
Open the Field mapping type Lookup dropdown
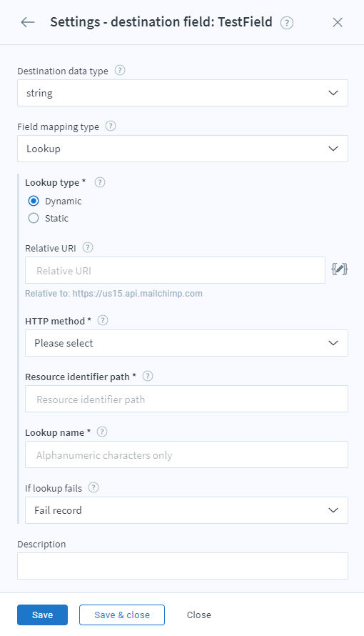pos(183,149)
